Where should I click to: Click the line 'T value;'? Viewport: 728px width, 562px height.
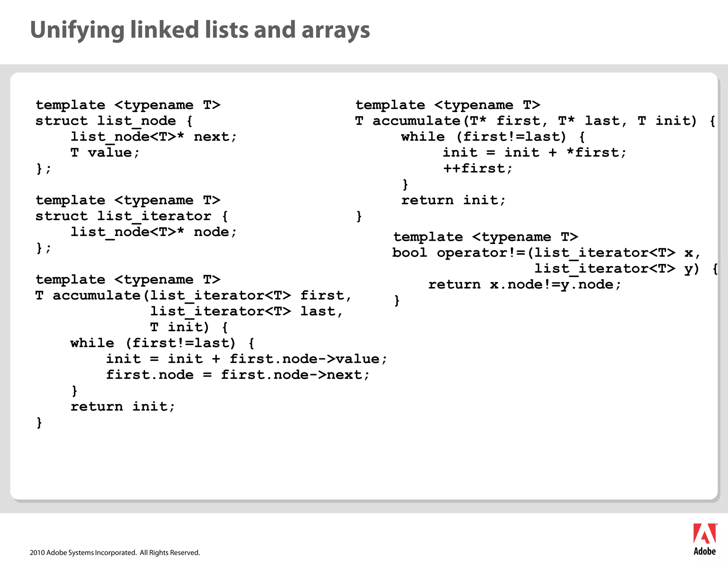tap(105, 153)
